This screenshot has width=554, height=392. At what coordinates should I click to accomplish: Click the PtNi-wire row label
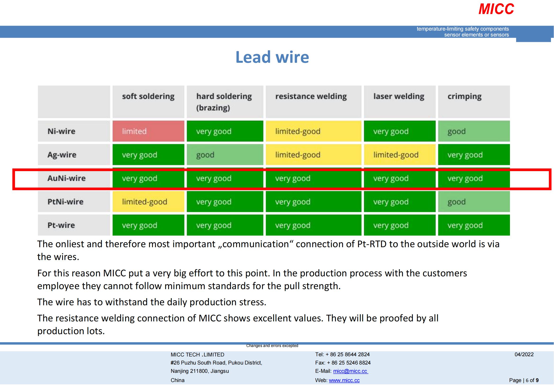pos(65,201)
